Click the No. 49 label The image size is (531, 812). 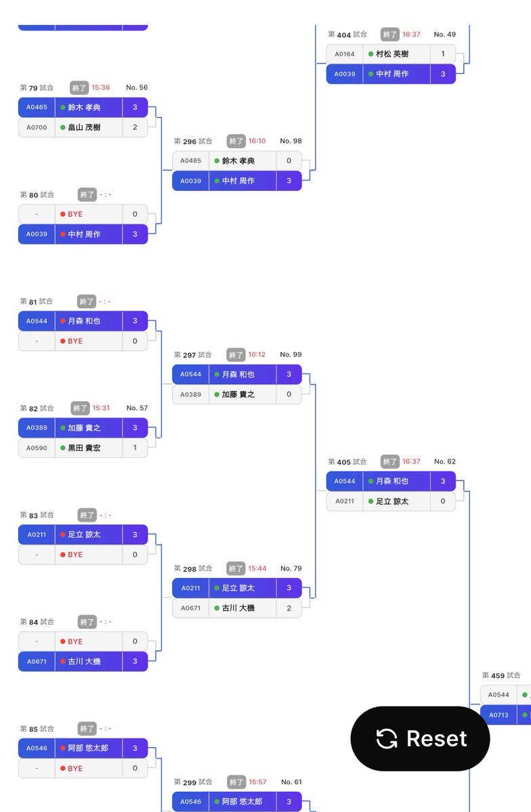point(445,35)
